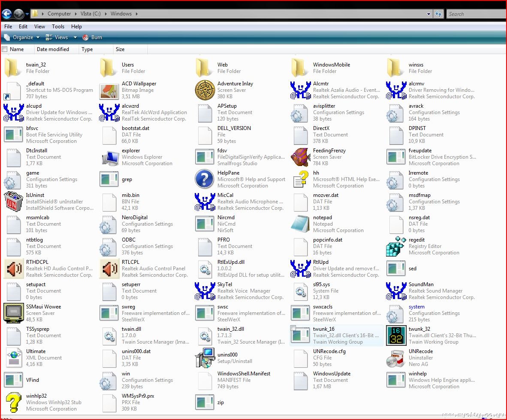Image resolution: width=507 pixels, height=420 pixels.
Task: Expand the Views dropdown arrow
Action: 75,37
